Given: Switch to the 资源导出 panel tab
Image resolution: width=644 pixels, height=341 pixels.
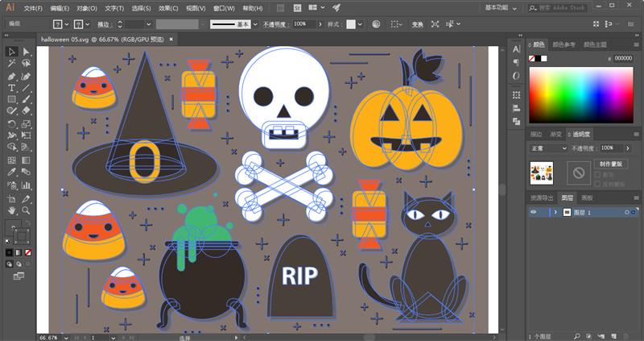Looking at the screenshot, I should 542,198.
